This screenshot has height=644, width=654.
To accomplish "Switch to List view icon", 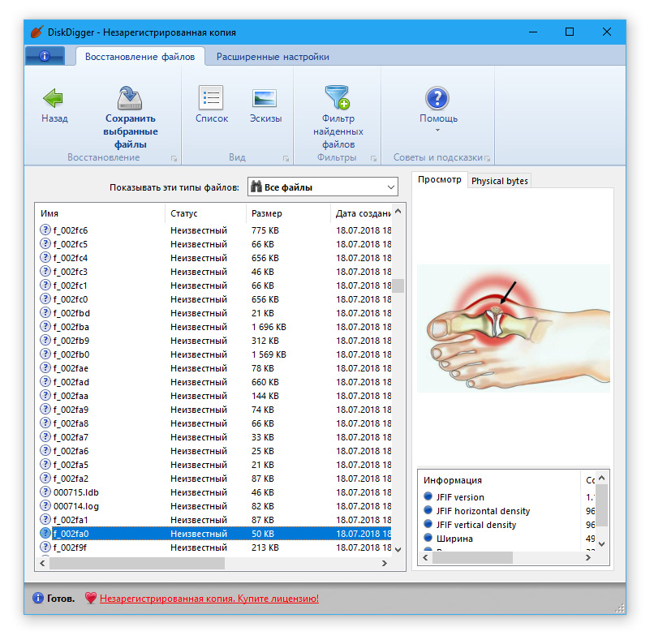I will pos(211,99).
